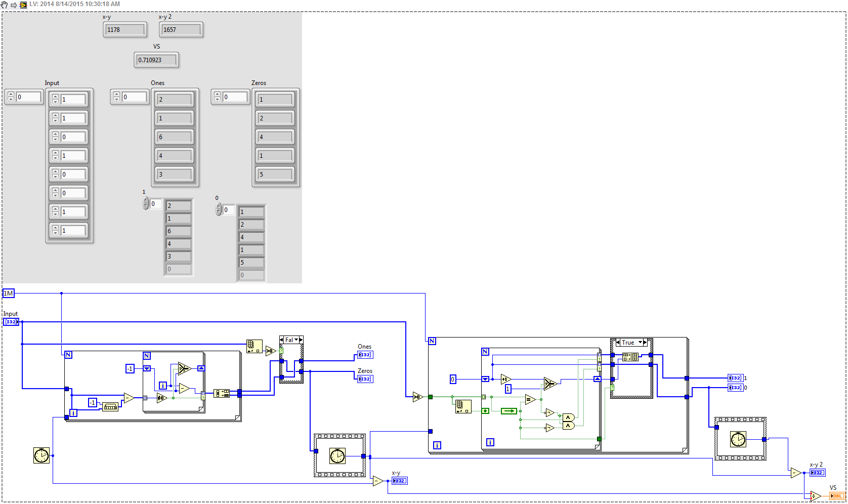Select the Array Size node in the right loop
The width and height of the screenshot is (848, 504).
[x=463, y=406]
